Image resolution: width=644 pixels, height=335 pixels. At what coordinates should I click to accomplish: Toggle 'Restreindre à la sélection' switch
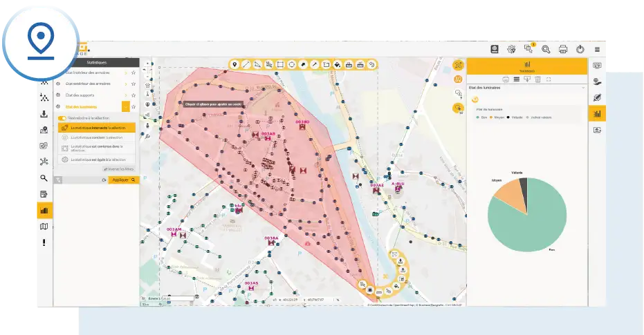pos(62,118)
